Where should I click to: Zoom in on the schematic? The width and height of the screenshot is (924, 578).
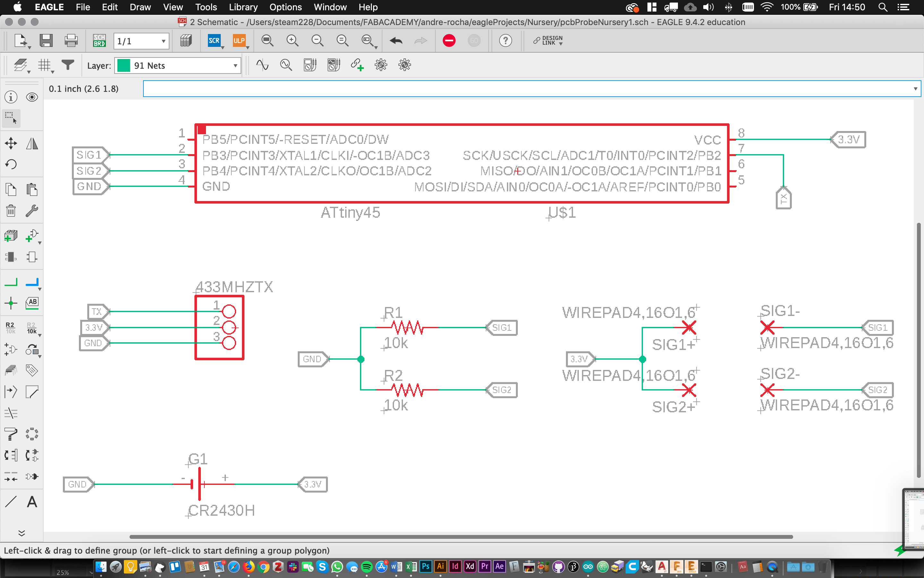coord(293,40)
